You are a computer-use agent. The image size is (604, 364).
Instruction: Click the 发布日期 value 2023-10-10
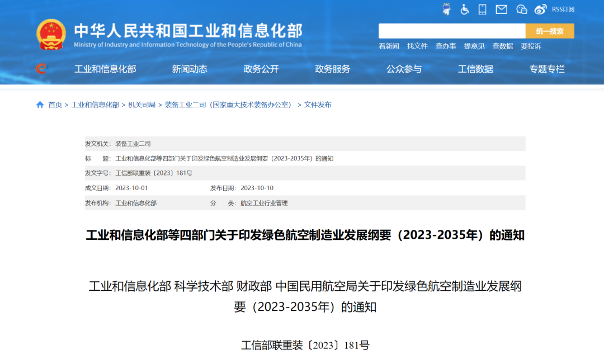pyautogui.click(x=257, y=188)
